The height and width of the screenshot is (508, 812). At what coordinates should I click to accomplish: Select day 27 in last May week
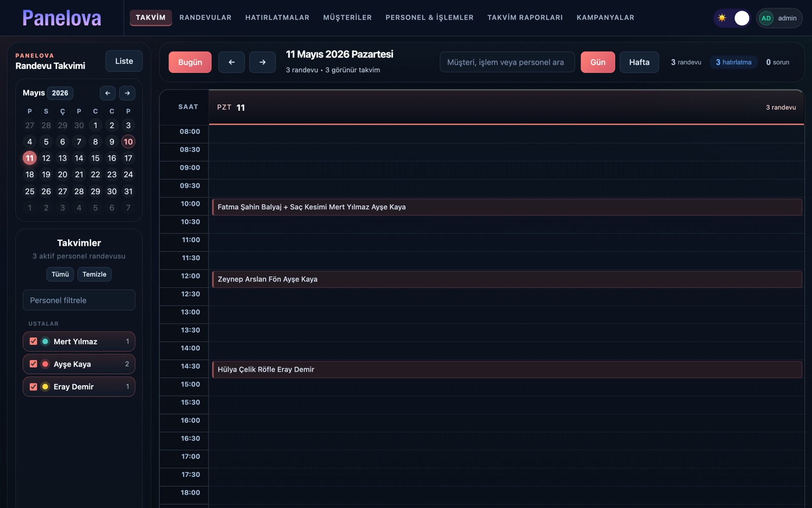(x=62, y=192)
